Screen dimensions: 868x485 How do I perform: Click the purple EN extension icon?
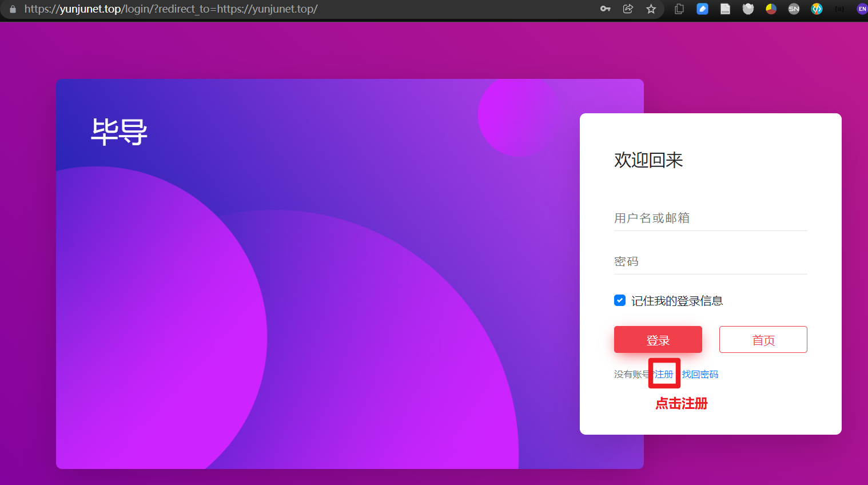[x=862, y=9]
